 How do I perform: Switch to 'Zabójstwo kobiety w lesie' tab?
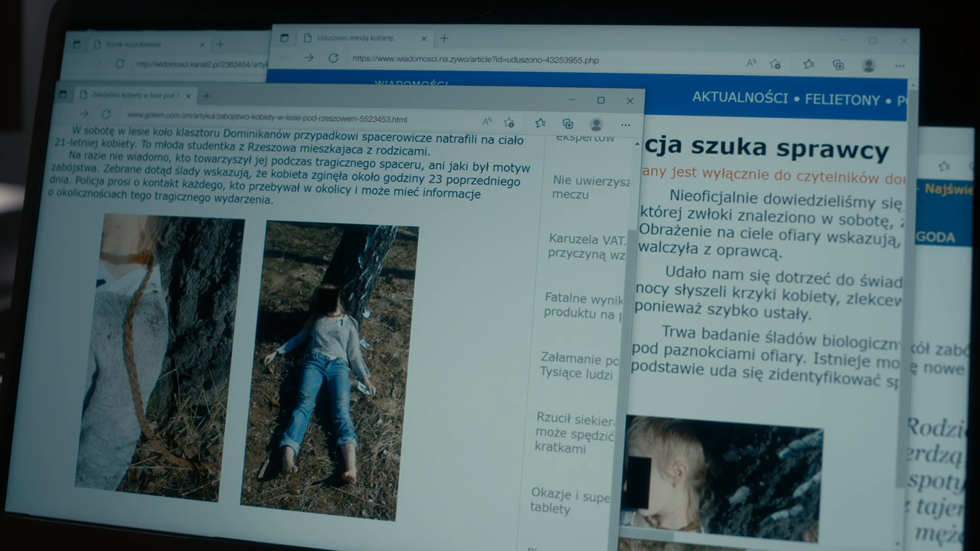(130, 95)
